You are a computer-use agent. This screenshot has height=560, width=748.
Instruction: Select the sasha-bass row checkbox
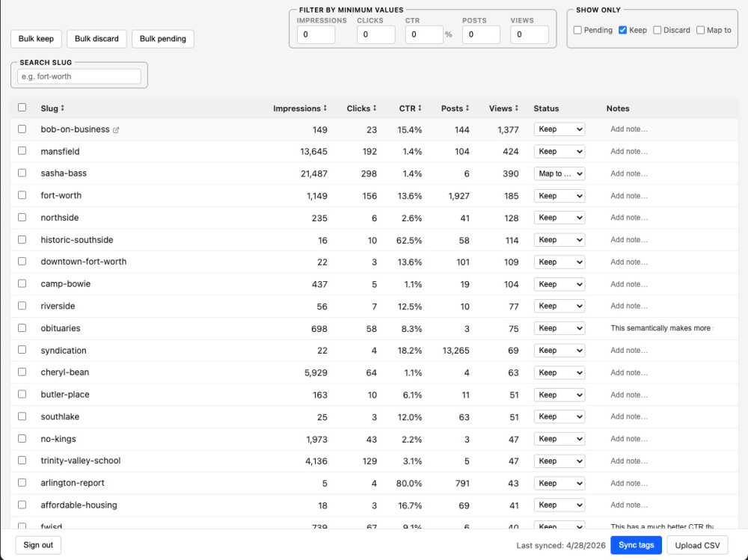pyautogui.click(x=22, y=173)
